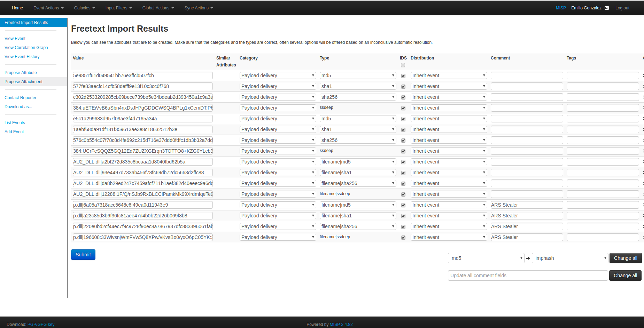This screenshot has height=328, width=644.
Task: Click Change all next to the imphash dropdown
Action: pyautogui.click(x=626, y=258)
